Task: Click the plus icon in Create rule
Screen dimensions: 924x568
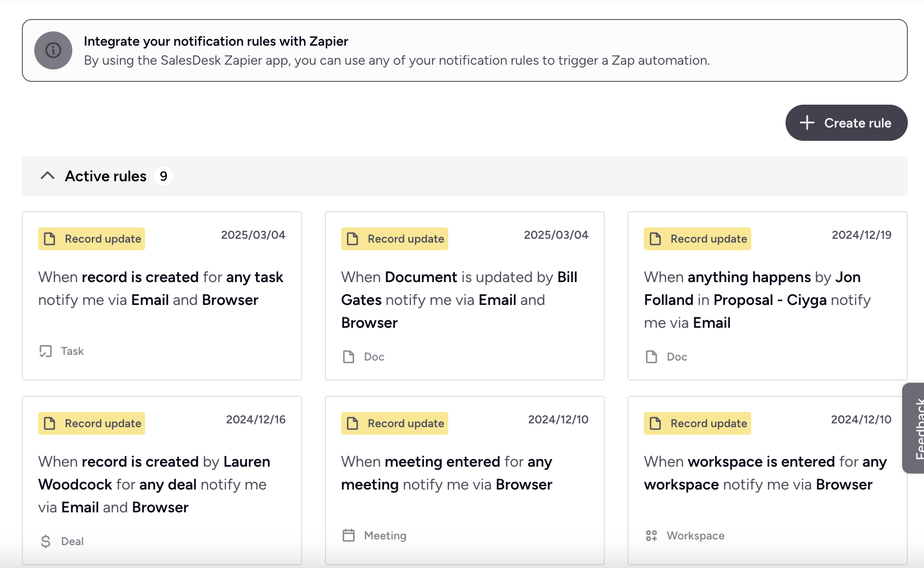Action: (807, 123)
